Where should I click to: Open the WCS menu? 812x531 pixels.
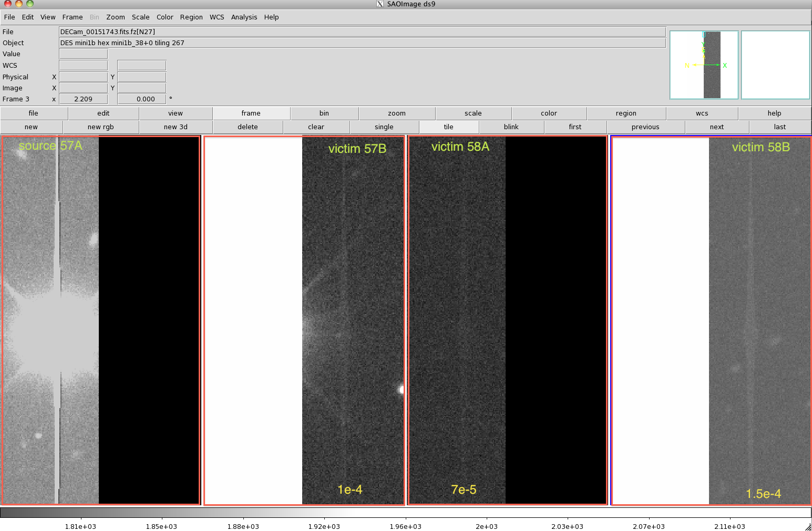click(217, 17)
